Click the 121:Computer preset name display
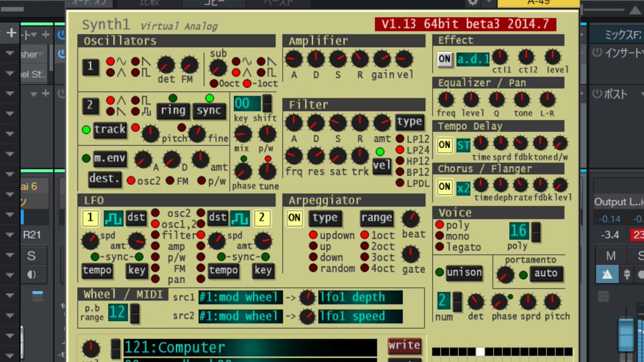Screen dimensions: 644x362 (250, 348)
